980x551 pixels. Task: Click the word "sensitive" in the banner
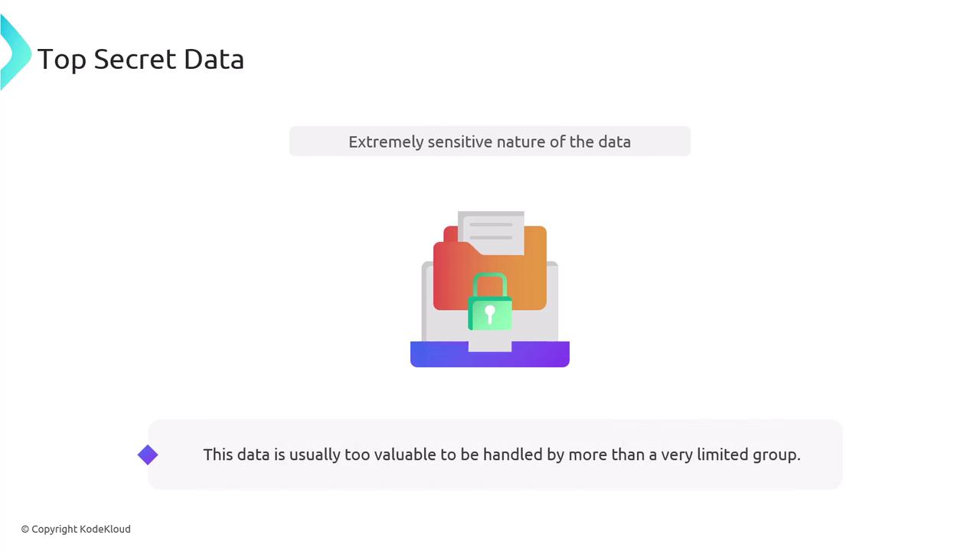pos(460,142)
